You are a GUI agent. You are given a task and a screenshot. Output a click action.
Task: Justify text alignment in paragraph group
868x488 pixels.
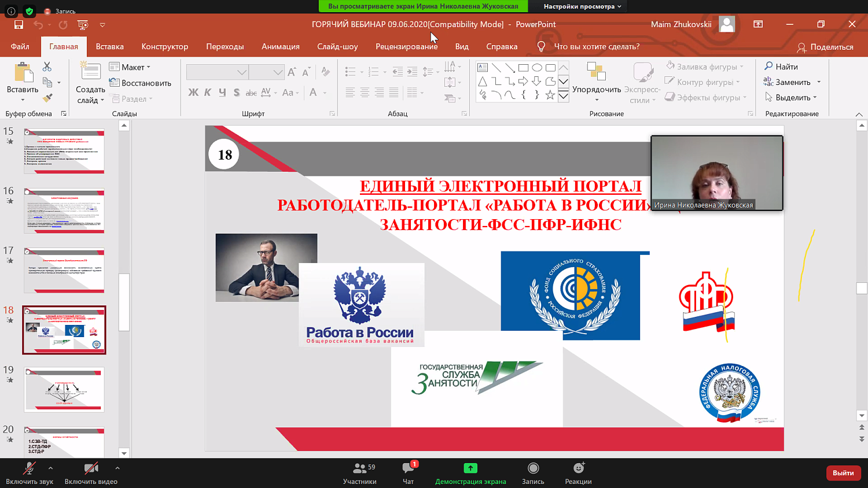point(393,93)
